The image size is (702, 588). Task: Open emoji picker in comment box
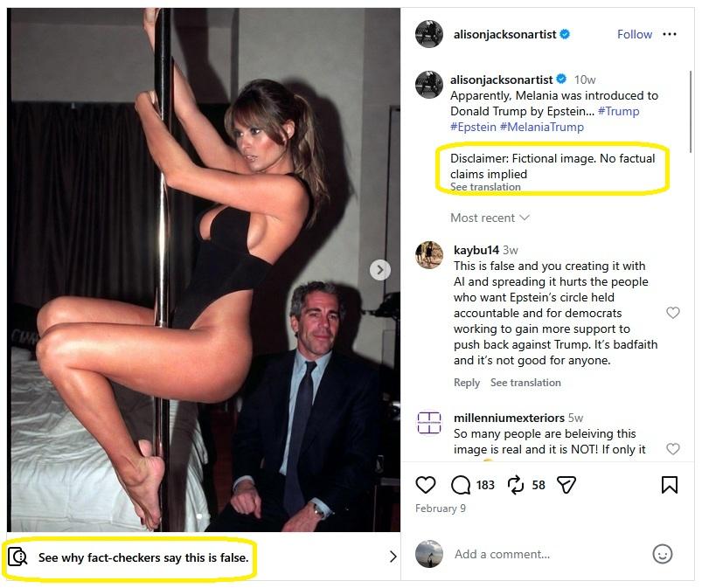coord(663,554)
